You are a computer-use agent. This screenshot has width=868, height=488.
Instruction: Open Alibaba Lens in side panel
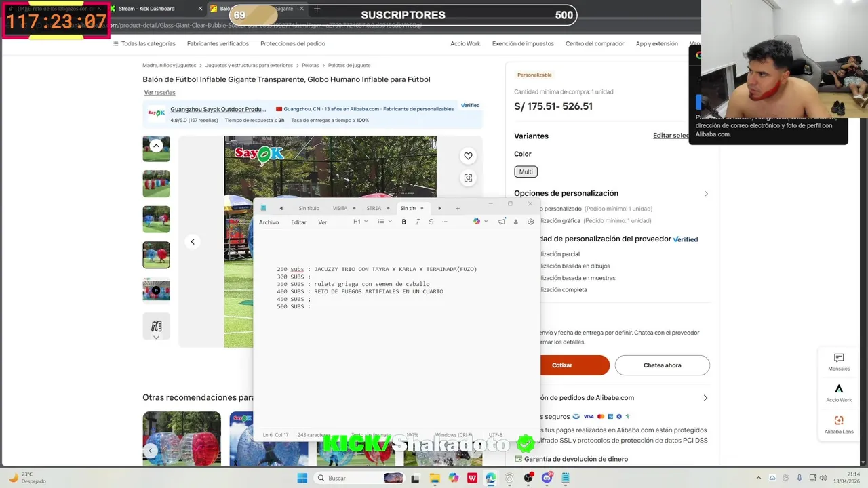coord(839,424)
